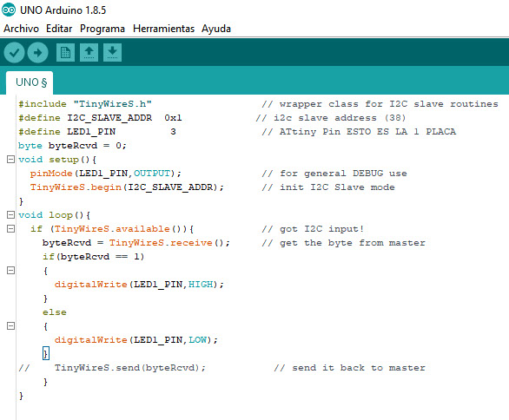The width and height of the screenshot is (509, 420).
Task: Click the commented TinyWireS.send(byteRcvd) line
Action: click(112, 368)
